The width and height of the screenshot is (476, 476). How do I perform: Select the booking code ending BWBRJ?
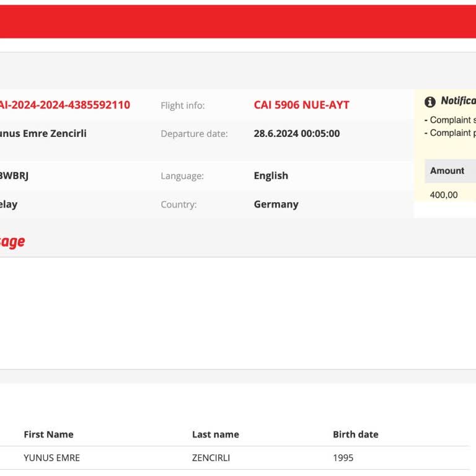click(14, 175)
